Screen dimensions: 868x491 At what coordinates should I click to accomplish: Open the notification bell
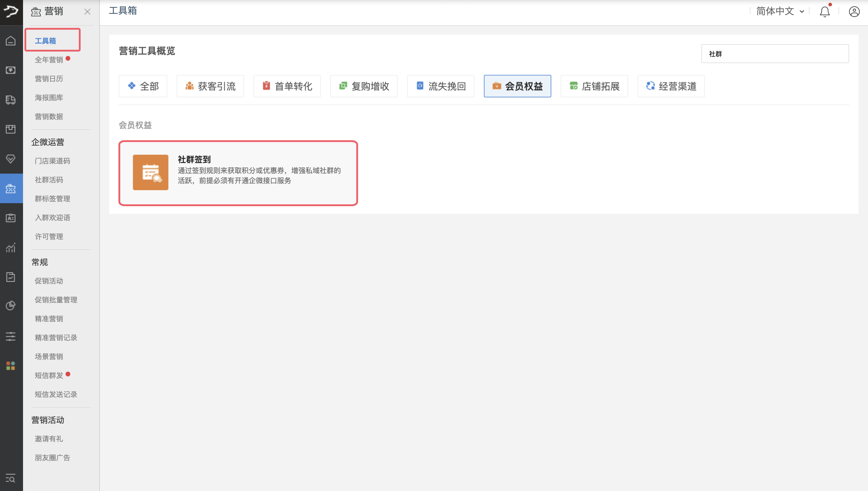pyautogui.click(x=824, y=12)
